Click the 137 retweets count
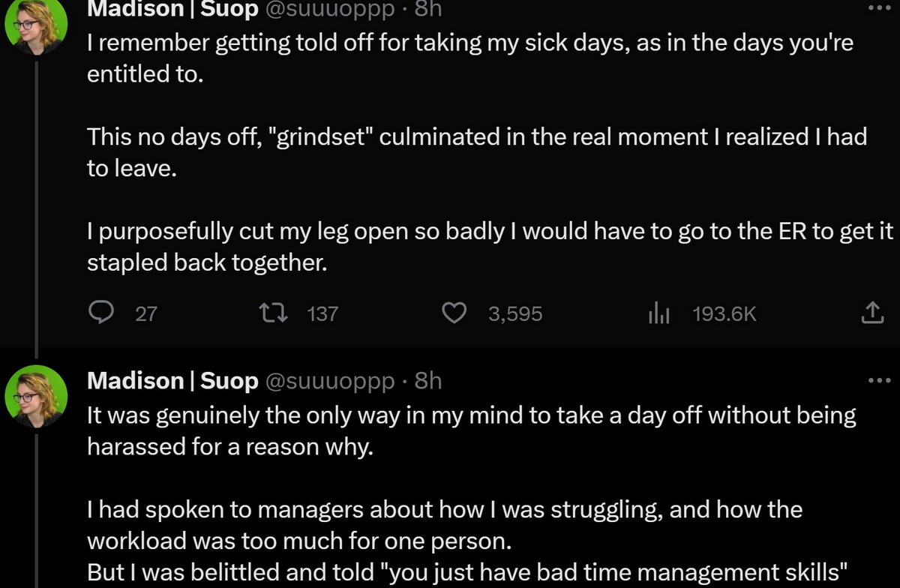The height and width of the screenshot is (588, 900). 323,313
